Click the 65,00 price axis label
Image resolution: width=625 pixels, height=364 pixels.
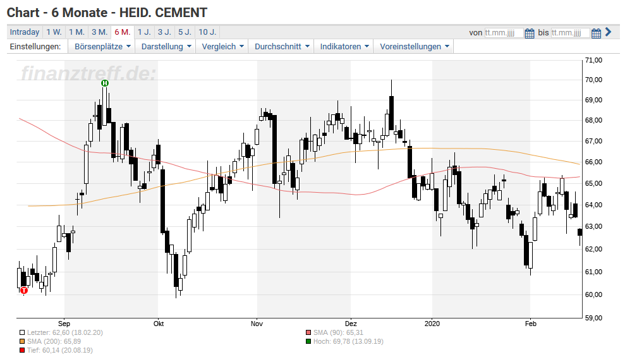pyautogui.click(x=593, y=184)
